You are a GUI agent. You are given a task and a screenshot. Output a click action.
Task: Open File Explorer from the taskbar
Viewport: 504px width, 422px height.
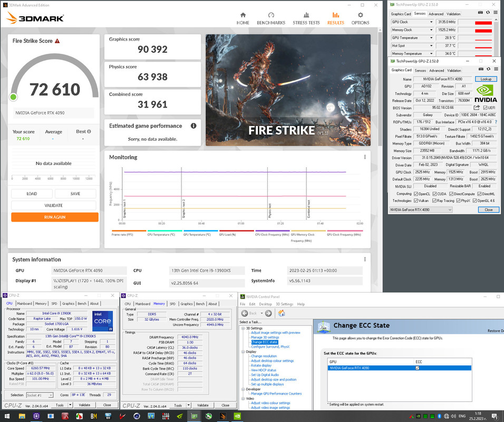coord(22,416)
